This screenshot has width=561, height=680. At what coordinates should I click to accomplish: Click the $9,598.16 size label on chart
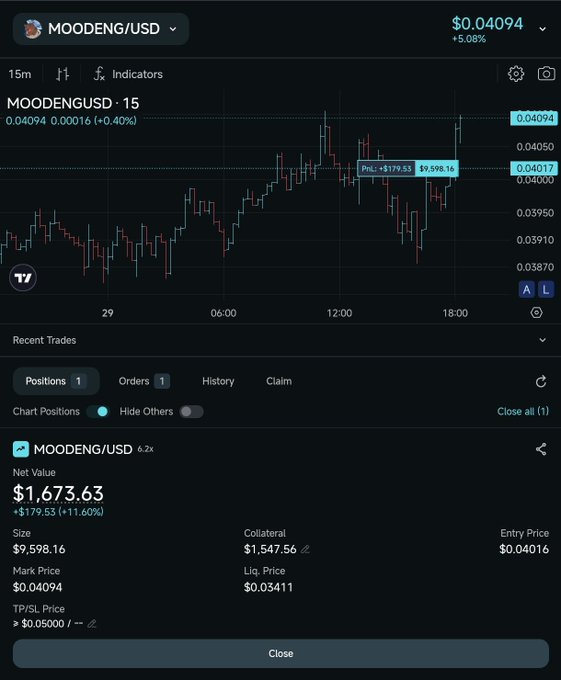(x=437, y=168)
